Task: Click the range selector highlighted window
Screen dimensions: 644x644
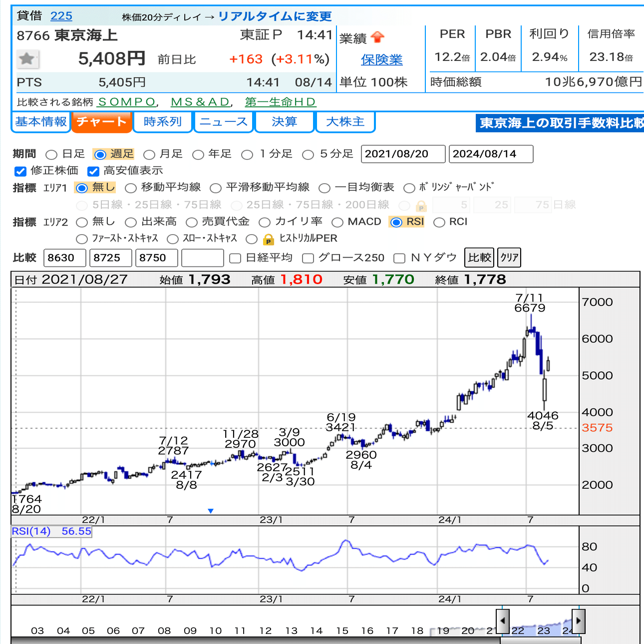Action: (541, 622)
